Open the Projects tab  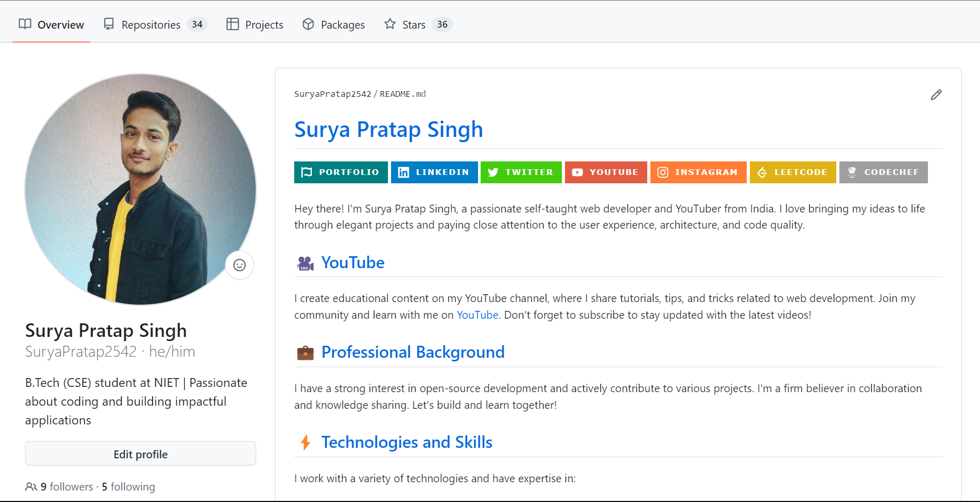[255, 24]
